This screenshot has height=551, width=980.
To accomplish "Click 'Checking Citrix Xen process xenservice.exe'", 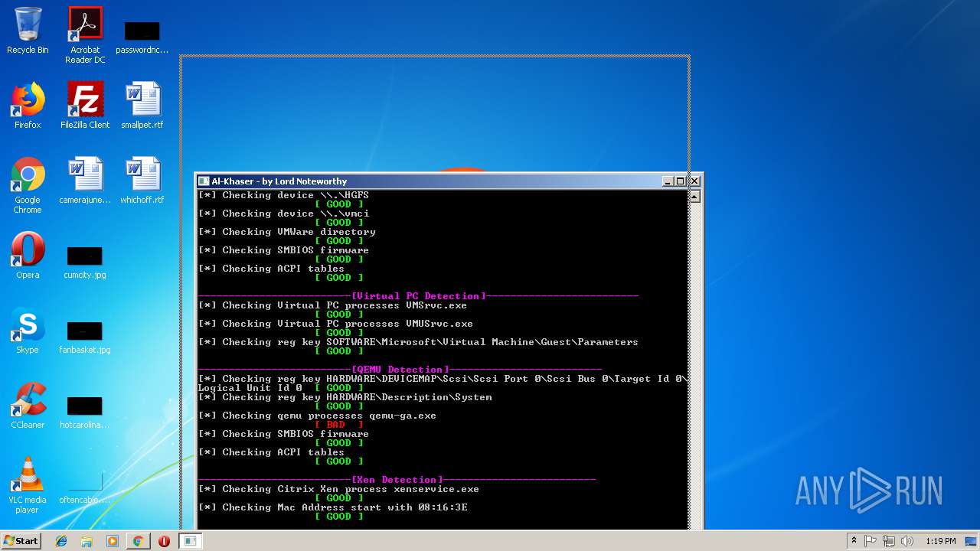I will click(338, 489).
